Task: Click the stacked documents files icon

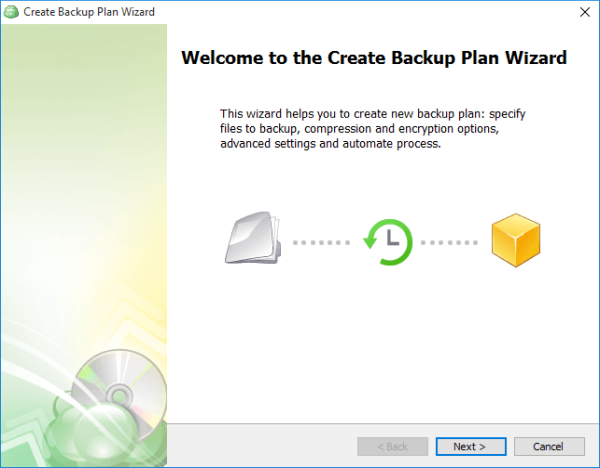Action: coord(252,241)
